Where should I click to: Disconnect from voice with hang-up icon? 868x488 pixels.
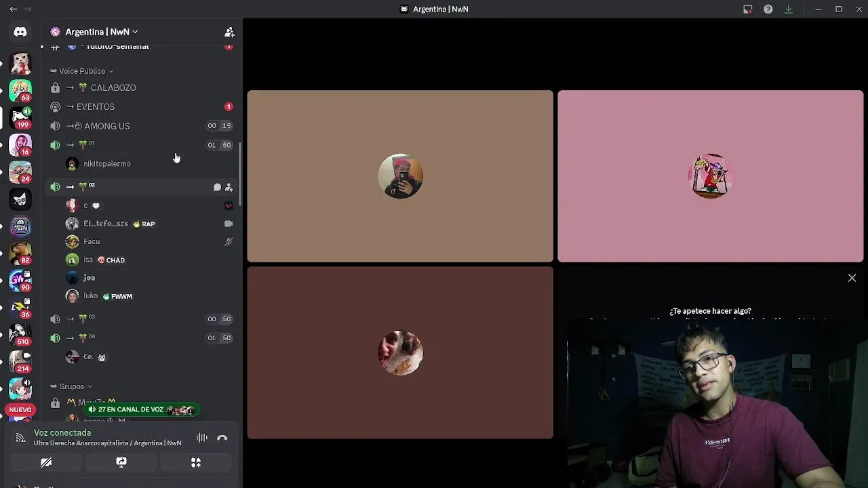[x=222, y=438]
